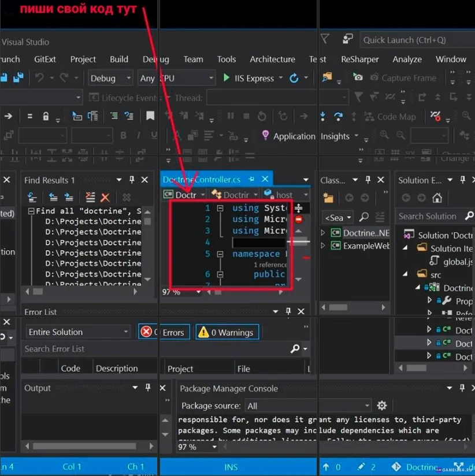Click the browser refresh icon next to IIS Express
Viewport: 475px width, 476px height.
(x=294, y=78)
